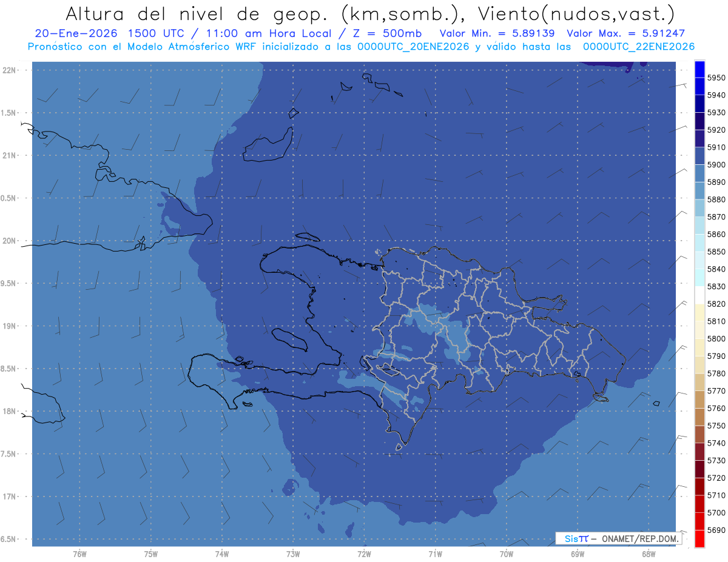728x562 pixels.
Task: Click the '0000UTC_20ENE2026' initialization text
Action: [413, 47]
